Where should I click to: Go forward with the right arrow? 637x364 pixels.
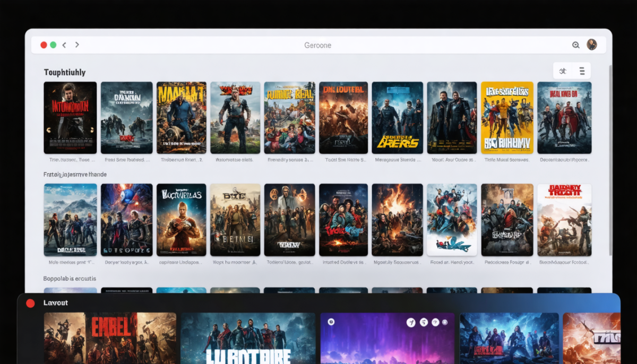77,45
